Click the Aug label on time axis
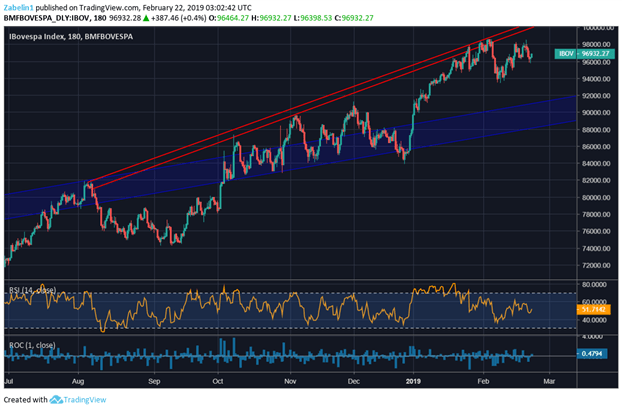This screenshot has height=410, width=622. pos(78,381)
